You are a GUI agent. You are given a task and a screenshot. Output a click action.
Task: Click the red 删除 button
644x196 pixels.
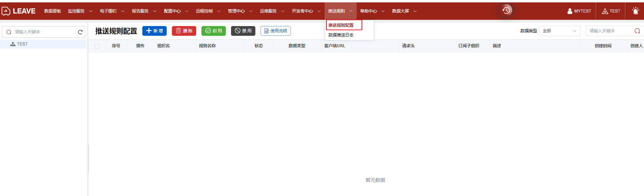click(x=184, y=31)
